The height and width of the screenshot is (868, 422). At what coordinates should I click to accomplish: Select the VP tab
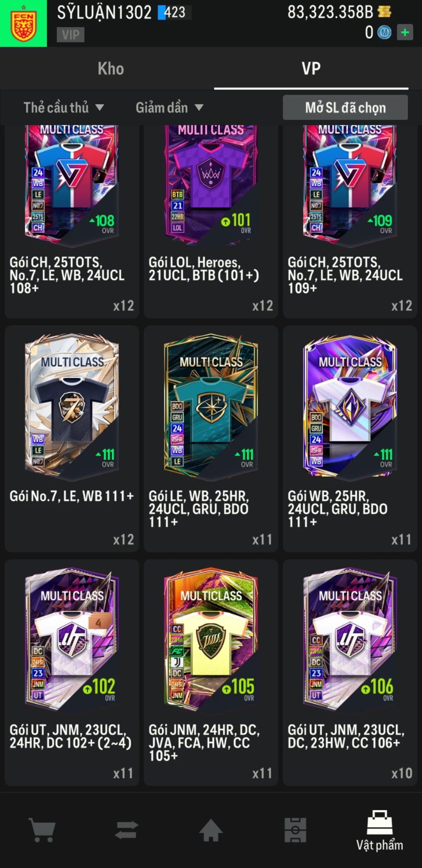[311, 69]
